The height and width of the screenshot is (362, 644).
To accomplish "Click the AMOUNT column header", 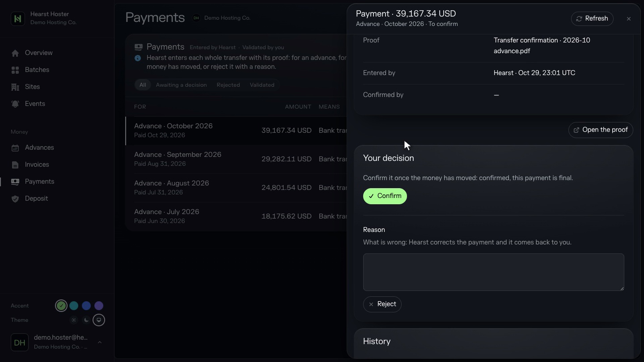I will pos(298,107).
